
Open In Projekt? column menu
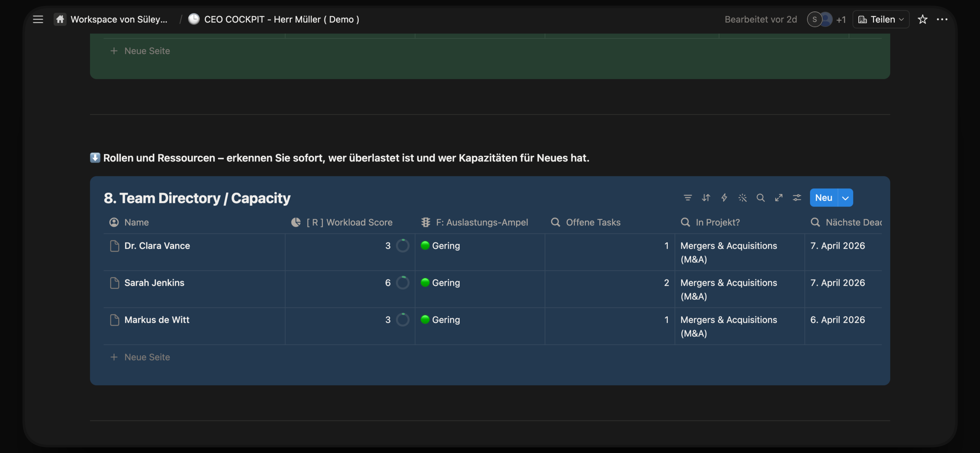click(740, 222)
